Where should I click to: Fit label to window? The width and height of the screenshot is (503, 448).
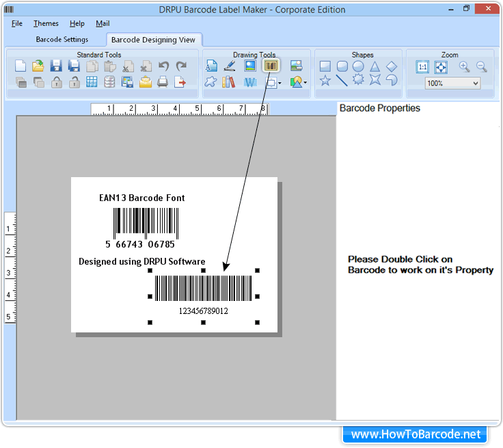441,67
